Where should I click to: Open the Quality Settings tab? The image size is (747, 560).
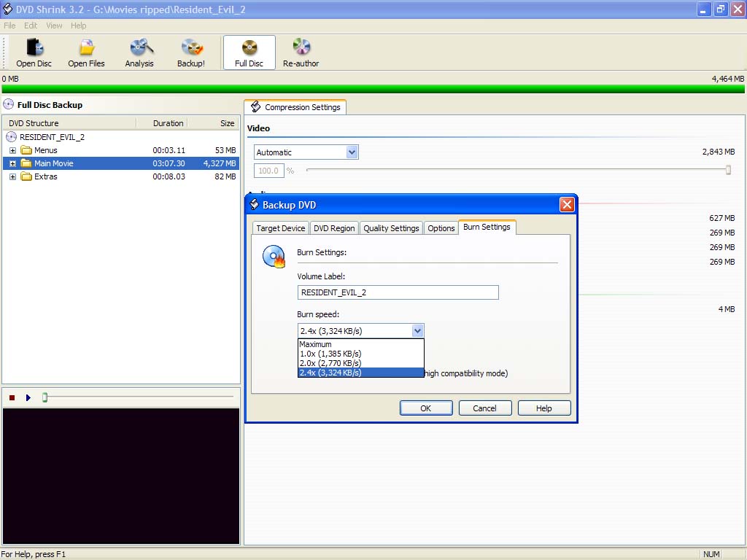pos(391,228)
